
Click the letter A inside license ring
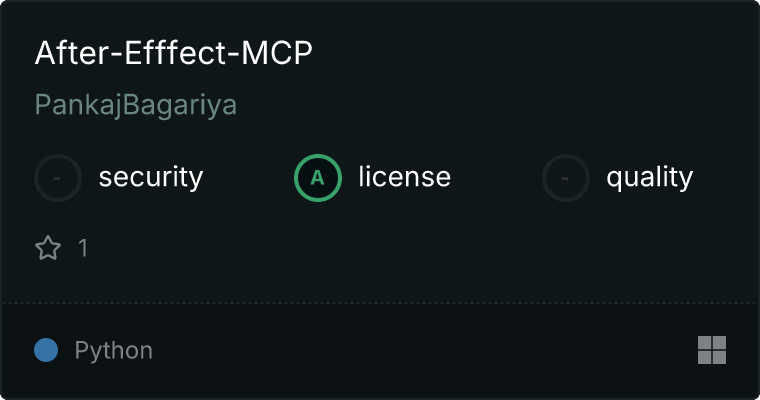(x=317, y=178)
